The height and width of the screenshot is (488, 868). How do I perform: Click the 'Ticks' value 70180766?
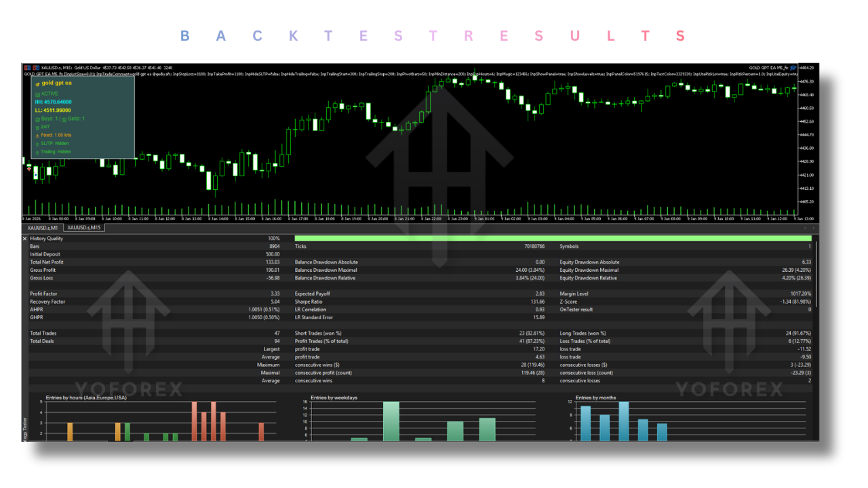click(534, 247)
